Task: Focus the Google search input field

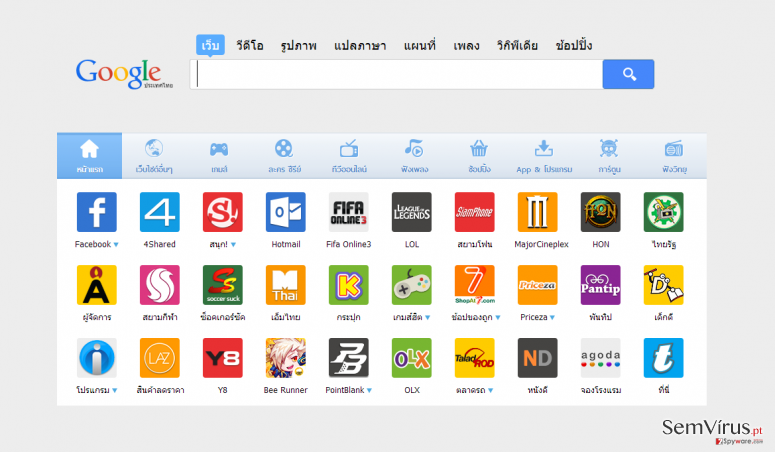Action: 396,74
